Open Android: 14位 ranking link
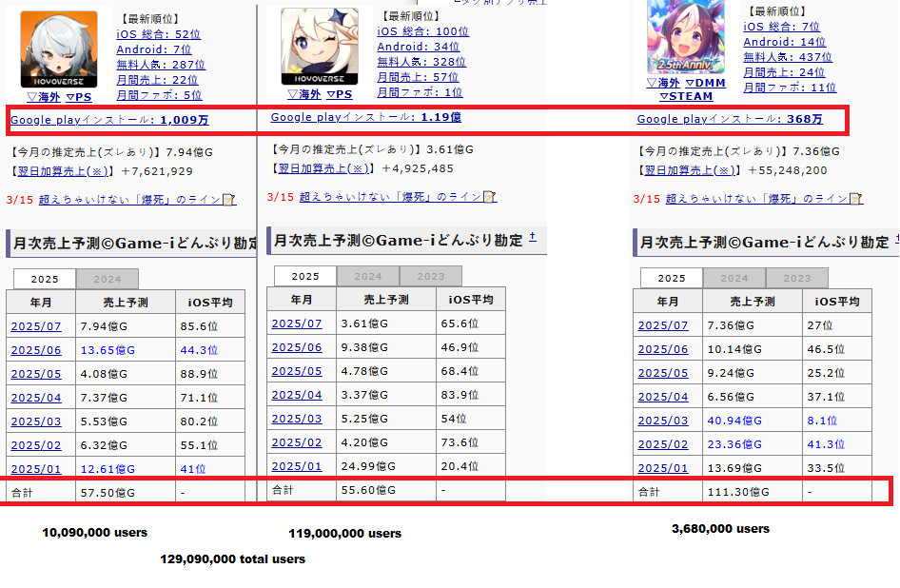This screenshot has height=588, width=900. click(x=785, y=43)
